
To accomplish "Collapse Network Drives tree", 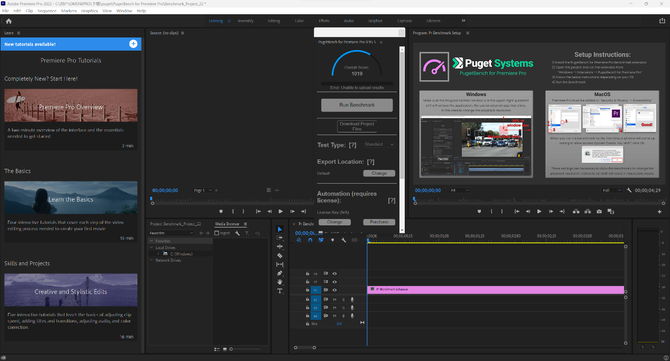I will 151,260.
